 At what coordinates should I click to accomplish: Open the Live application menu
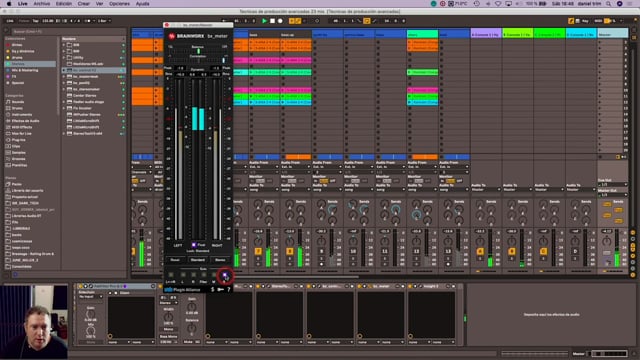click(x=23, y=4)
